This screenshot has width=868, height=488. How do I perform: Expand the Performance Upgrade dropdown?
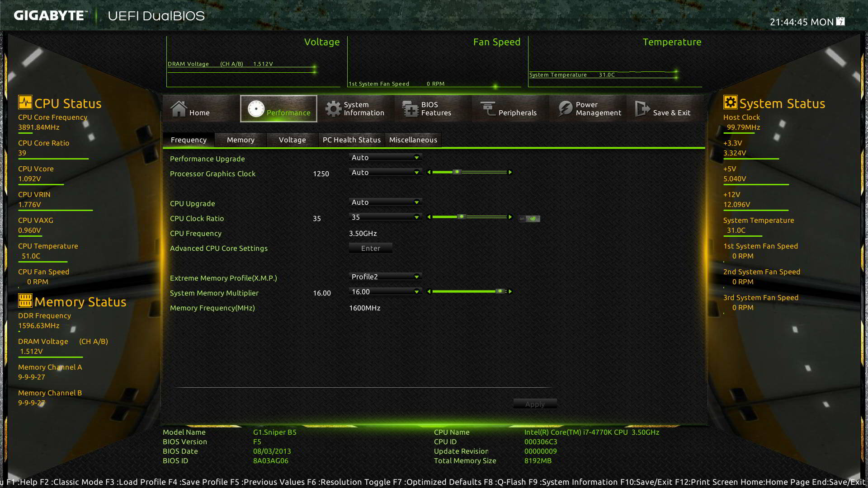click(x=386, y=157)
